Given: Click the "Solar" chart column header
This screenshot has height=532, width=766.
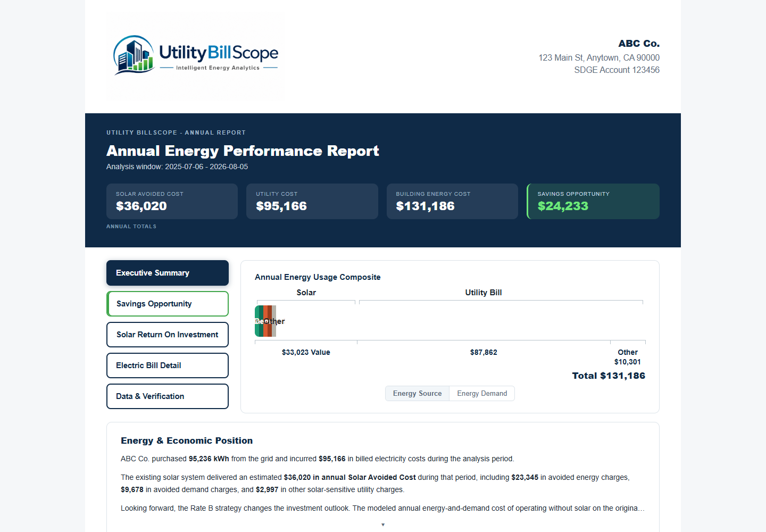Looking at the screenshot, I should (x=306, y=293).
